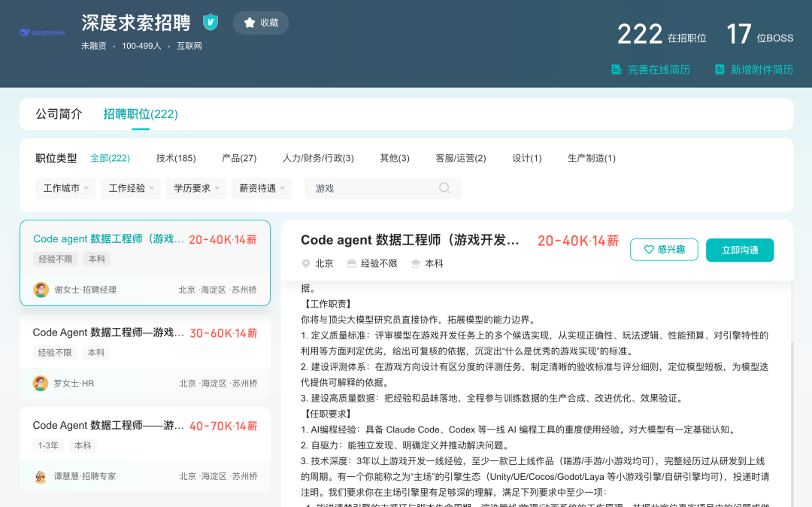The height and width of the screenshot is (507, 812).
Task: Click the star icon in 收藏 button
Action: (x=250, y=23)
